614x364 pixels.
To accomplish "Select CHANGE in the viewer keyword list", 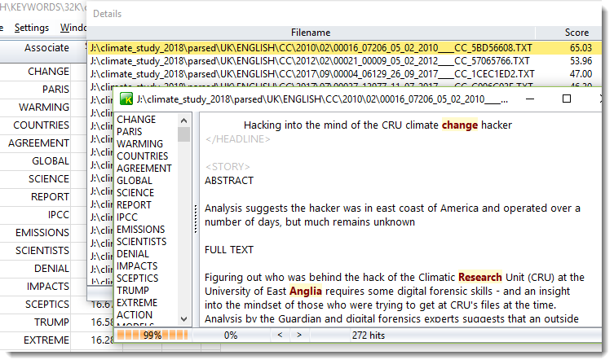I will click(136, 119).
